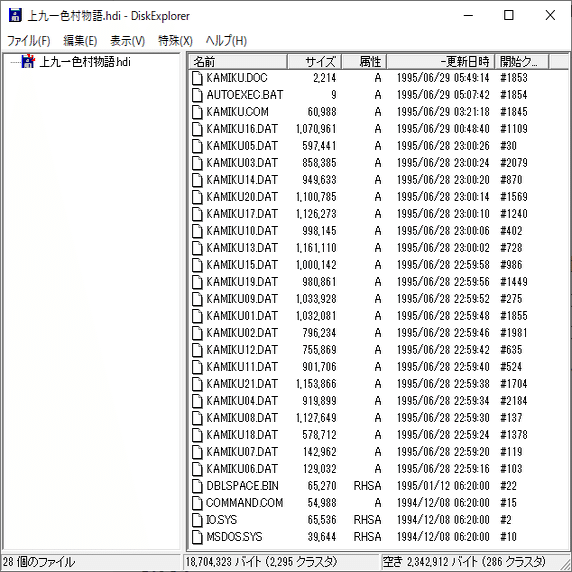This screenshot has width=572, height=572.
Task: Open the ヘルプ(H) menu
Action: pyautogui.click(x=226, y=40)
